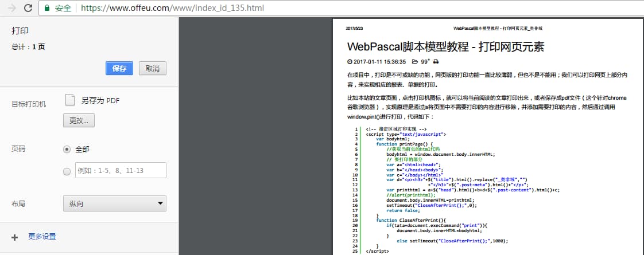Click the 2017/5/23 date in preview header
Viewport: 644px width, 255px height.
(x=355, y=29)
